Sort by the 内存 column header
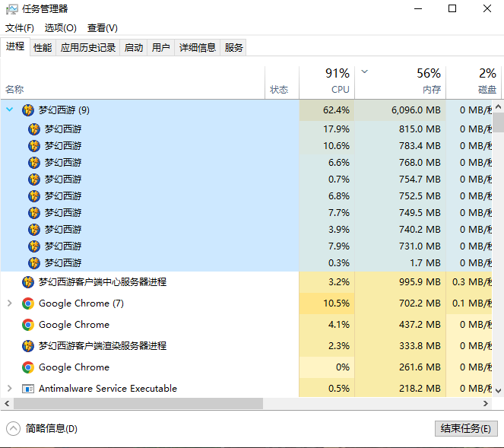The image size is (504, 448). (x=401, y=83)
